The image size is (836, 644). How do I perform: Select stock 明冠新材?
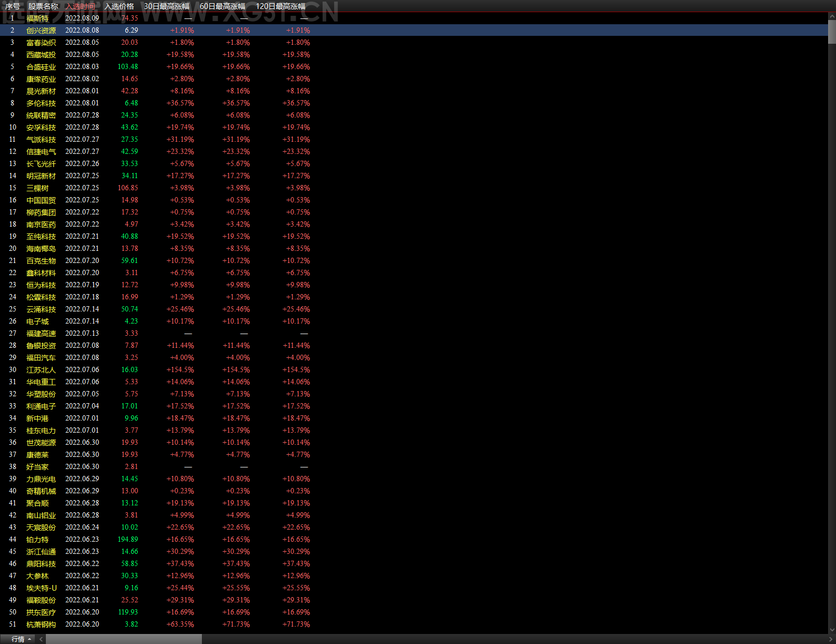(x=41, y=176)
